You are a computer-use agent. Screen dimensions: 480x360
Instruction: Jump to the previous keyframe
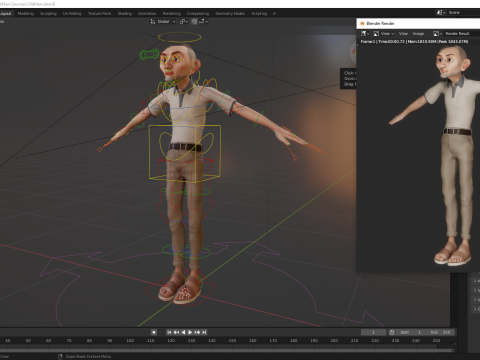click(x=176, y=332)
